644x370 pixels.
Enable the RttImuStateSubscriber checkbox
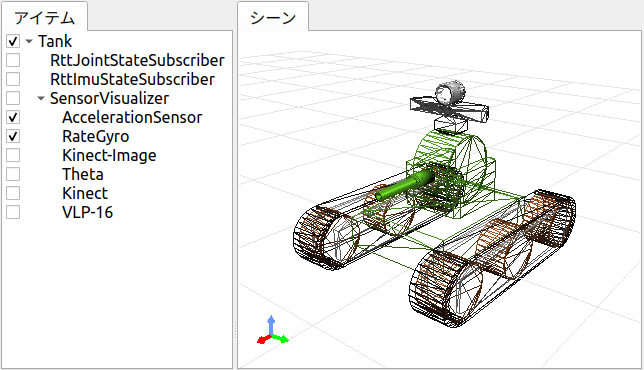click(x=13, y=79)
